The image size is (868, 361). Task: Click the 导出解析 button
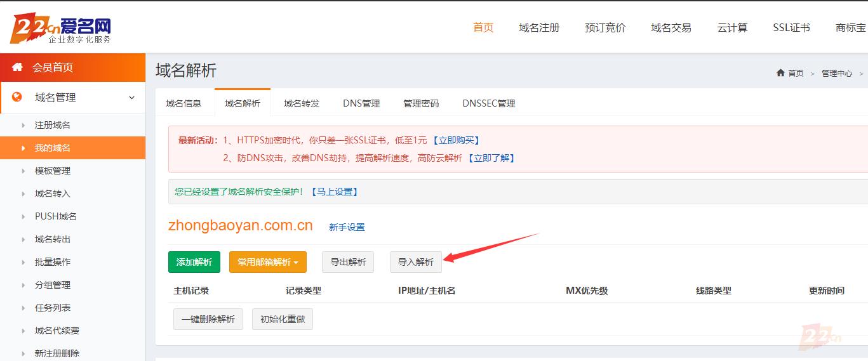[348, 262]
